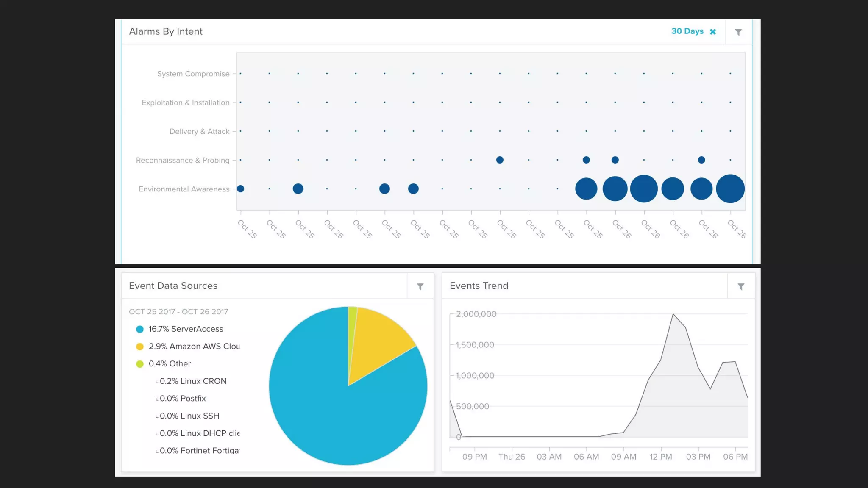This screenshot has height=488, width=868.
Task: Toggle the Other green legend dot
Action: point(140,364)
